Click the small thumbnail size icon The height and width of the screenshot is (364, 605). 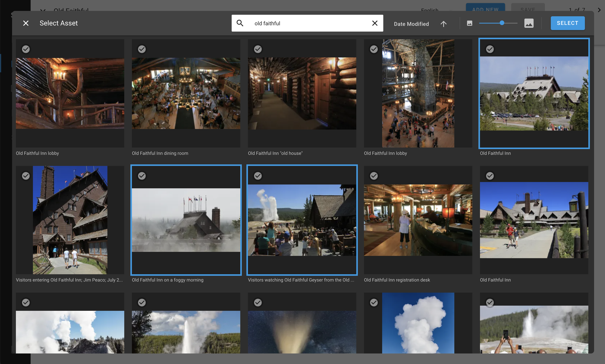pyautogui.click(x=470, y=23)
